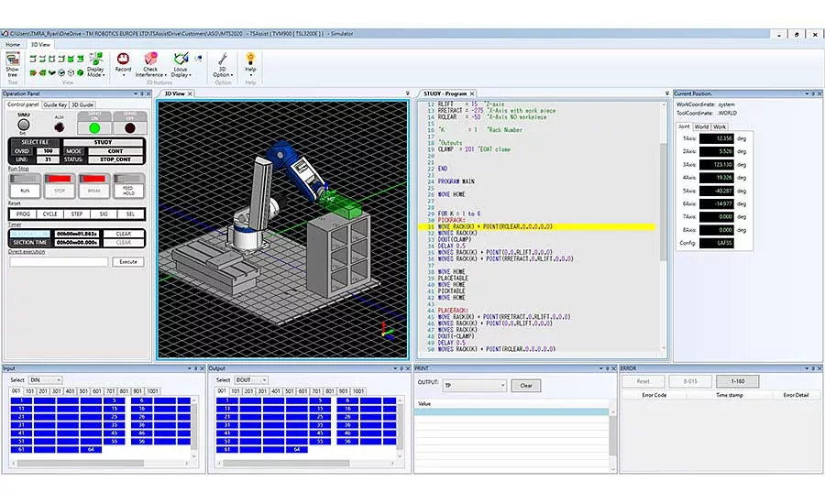Click the third view icon in the bottom row

(52, 72)
